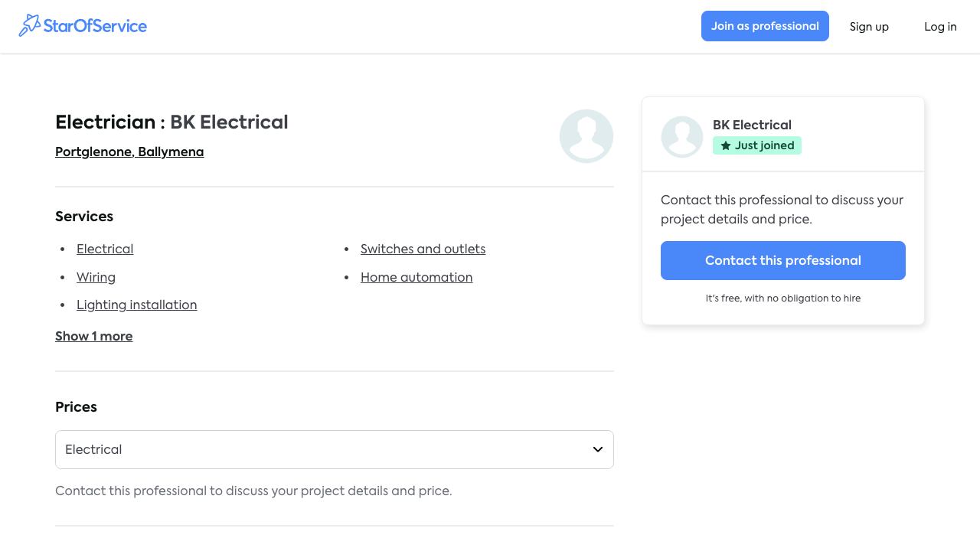Open the Electrical prices dropdown
This screenshot has width=980, height=551.
tap(335, 449)
